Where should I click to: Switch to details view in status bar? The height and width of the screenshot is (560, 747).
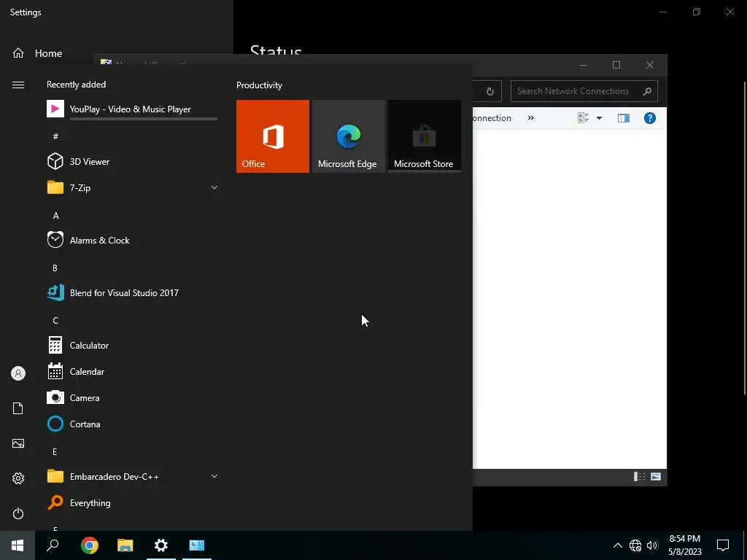639,477
